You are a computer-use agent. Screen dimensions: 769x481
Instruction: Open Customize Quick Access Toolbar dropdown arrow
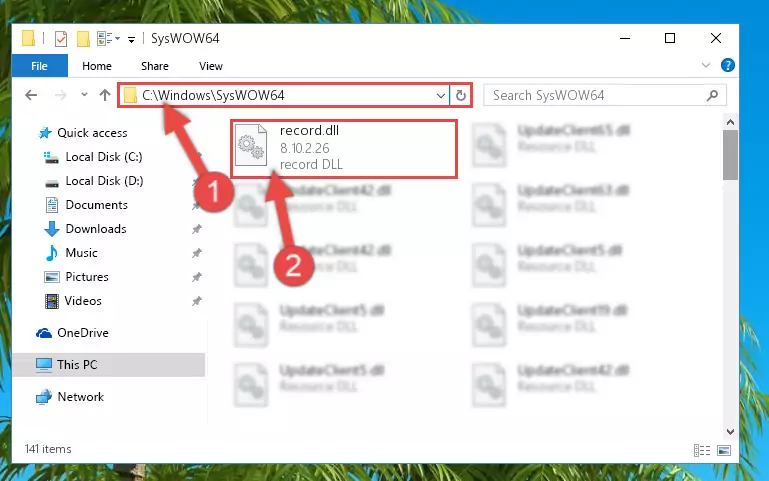click(131, 39)
